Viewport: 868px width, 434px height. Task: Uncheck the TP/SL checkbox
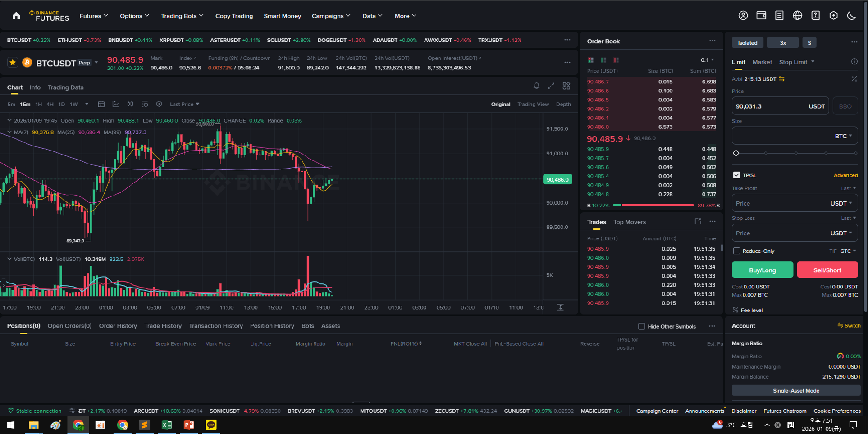coord(736,175)
